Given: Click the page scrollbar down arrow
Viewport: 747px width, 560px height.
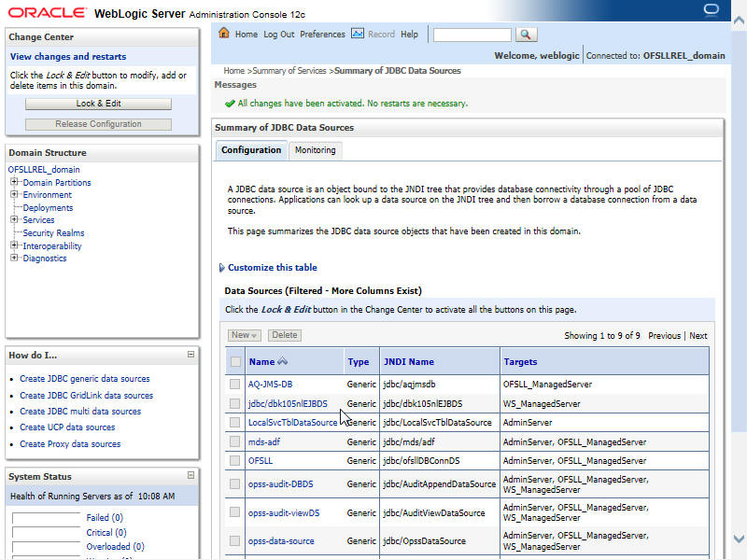Looking at the screenshot, I should 739,539.
